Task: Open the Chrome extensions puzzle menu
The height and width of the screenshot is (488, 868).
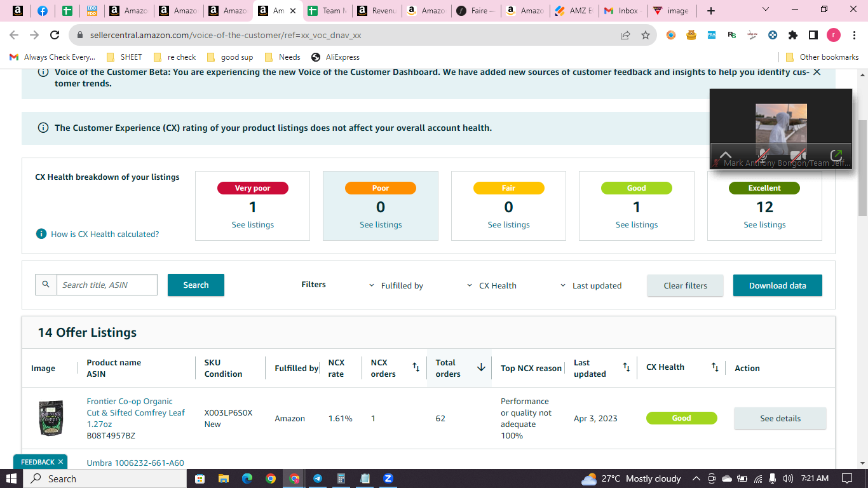Action: (x=793, y=35)
